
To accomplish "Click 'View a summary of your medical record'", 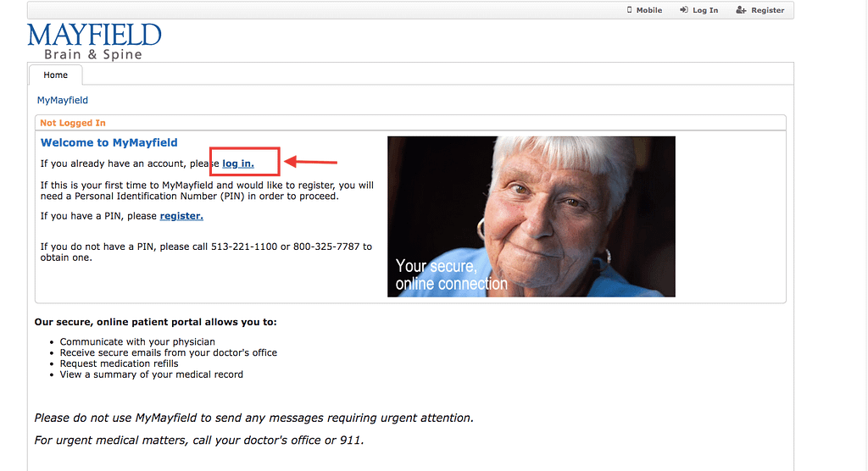I will 151,374.
